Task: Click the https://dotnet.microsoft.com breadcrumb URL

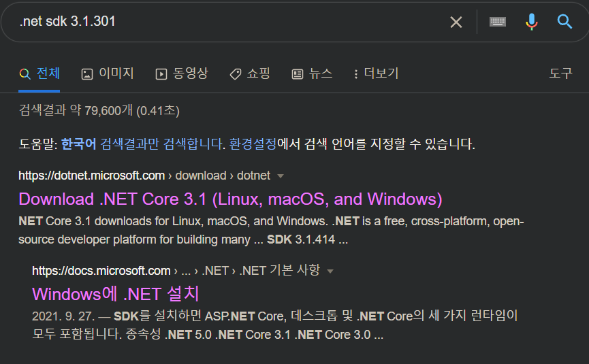Action: click(x=92, y=176)
